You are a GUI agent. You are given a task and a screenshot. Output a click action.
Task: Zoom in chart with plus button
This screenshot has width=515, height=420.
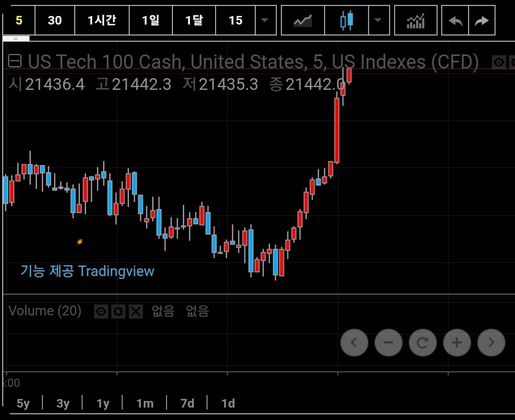point(457,343)
